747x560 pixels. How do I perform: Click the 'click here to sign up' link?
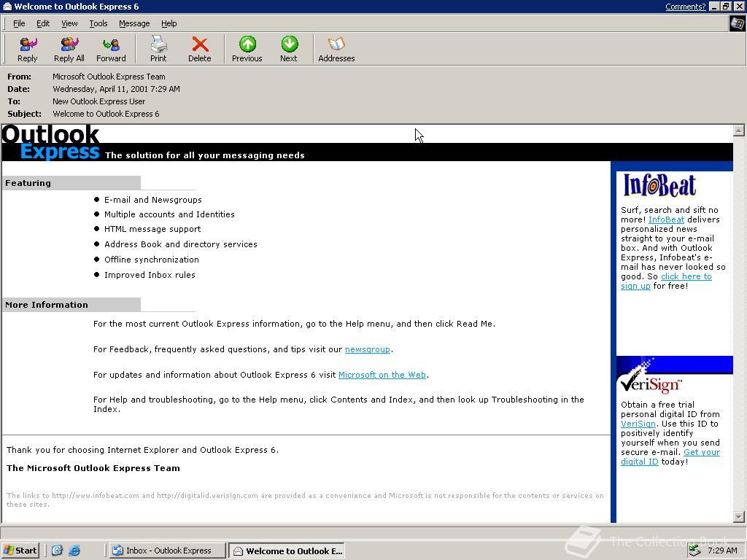(686, 276)
